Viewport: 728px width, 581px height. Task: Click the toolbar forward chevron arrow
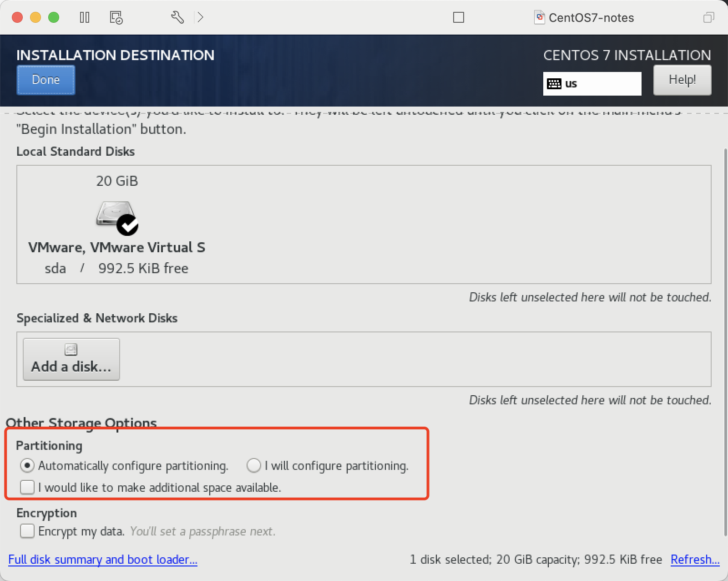[200, 17]
